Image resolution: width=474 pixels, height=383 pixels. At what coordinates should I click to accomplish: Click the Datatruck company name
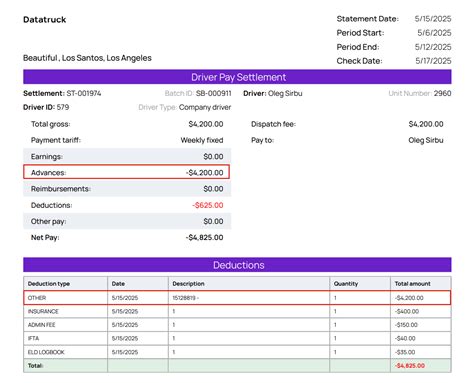pos(44,20)
